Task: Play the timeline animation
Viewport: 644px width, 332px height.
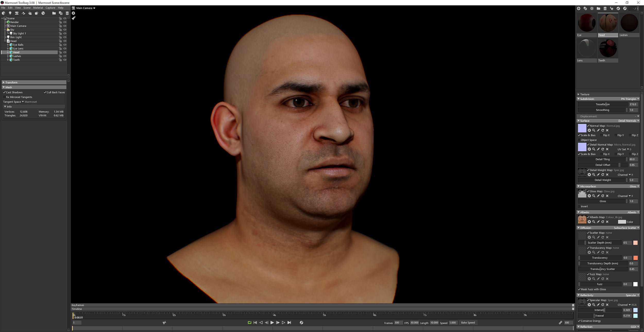Action: pyautogui.click(x=272, y=322)
